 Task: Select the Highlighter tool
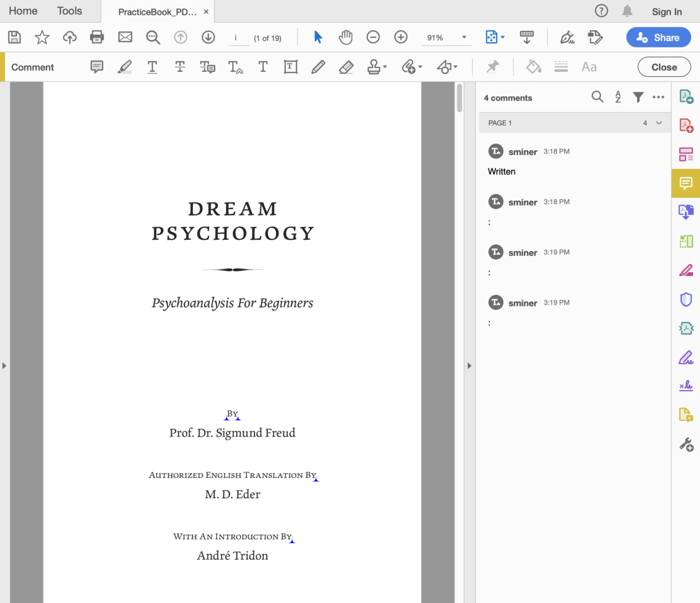coord(124,67)
